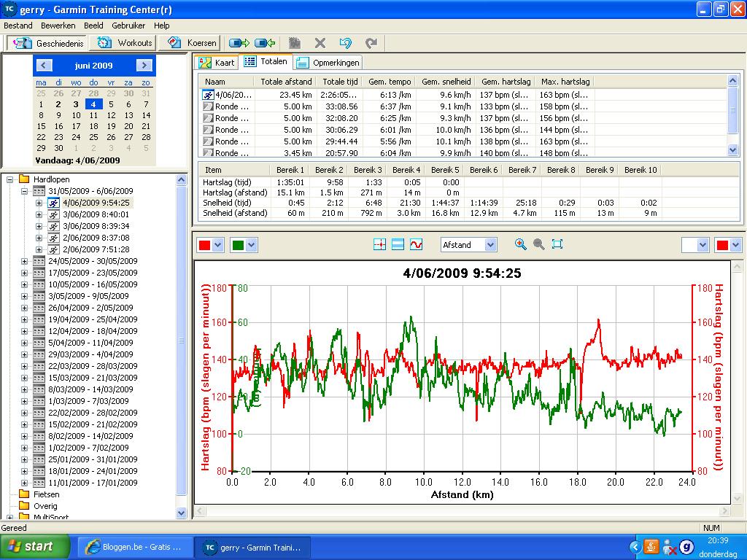Click the undo arrow icon

click(x=345, y=43)
